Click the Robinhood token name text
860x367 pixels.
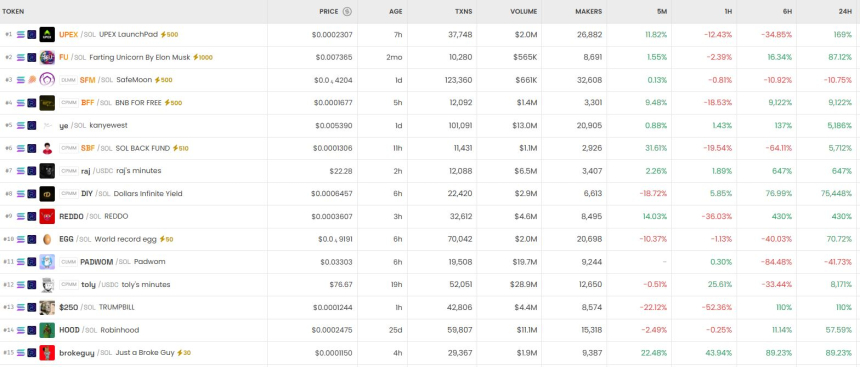[120, 330]
